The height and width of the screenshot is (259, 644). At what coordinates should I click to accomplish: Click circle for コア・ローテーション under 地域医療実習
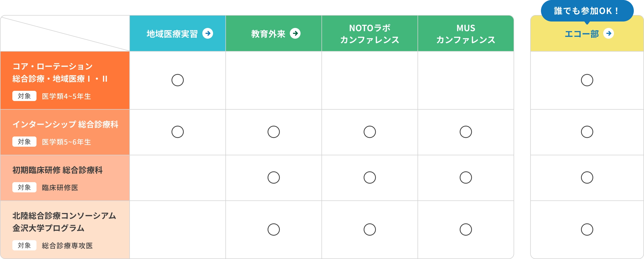pyautogui.click(x=178, y=80)
